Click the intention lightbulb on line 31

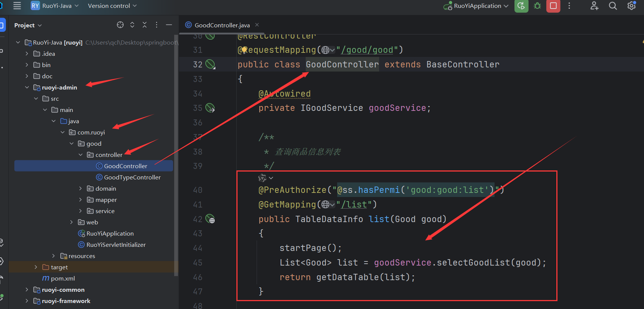click(244, 50)
